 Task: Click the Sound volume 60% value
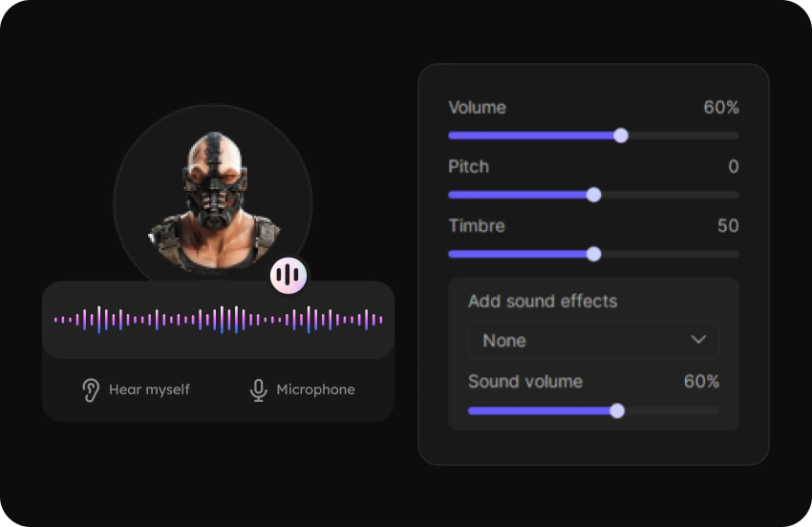pos(701,382)
